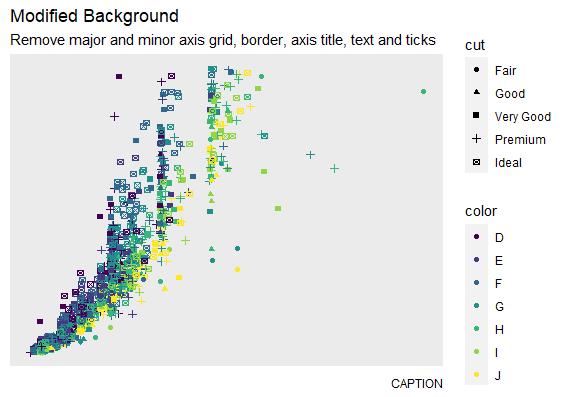The width and height of the screenshot is (566, 397).
Task: Select the G color legend swatch
Action: point(476,306)
